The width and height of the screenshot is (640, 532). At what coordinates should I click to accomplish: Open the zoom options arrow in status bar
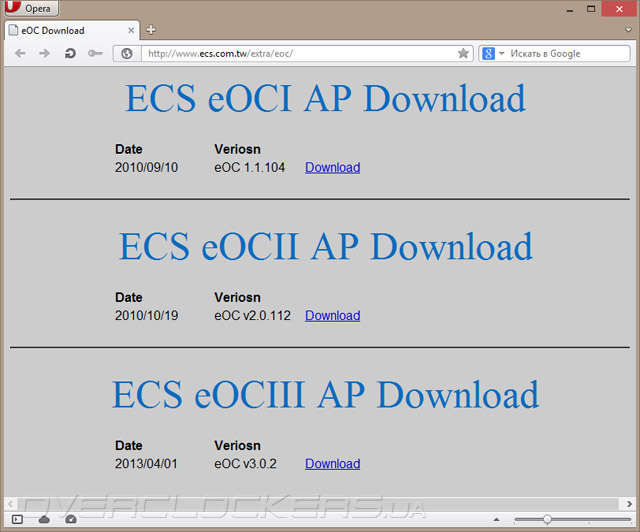coord(496,520)
